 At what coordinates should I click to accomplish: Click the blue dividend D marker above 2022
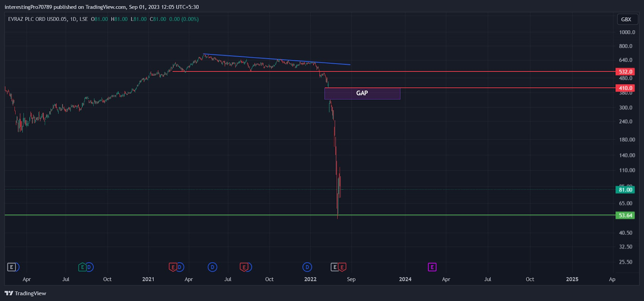(307, 267)
